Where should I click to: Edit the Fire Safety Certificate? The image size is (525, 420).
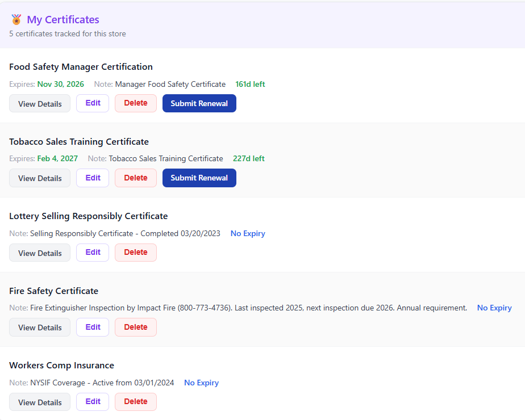click(93, 327)
